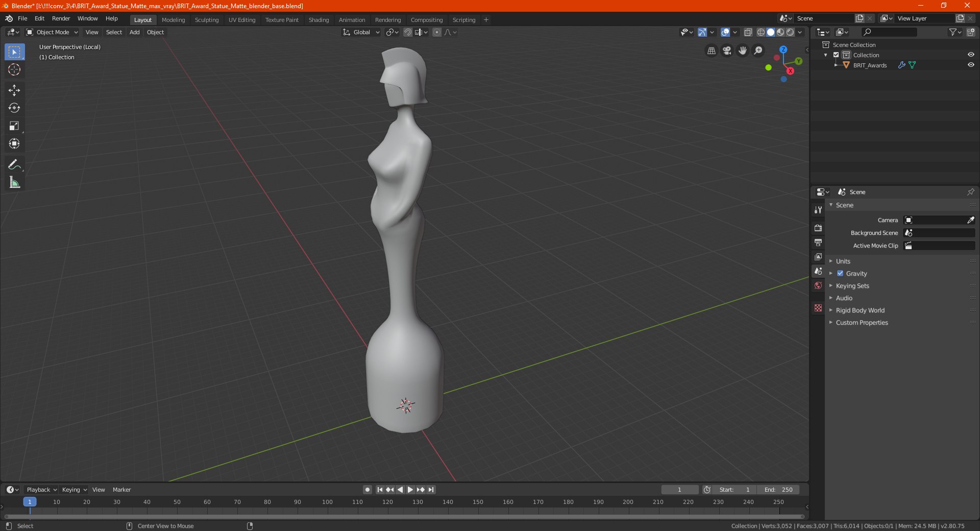Switch to rendered shading mode
The width and height of the screenshot is (980, 531).
pos(790,32)
